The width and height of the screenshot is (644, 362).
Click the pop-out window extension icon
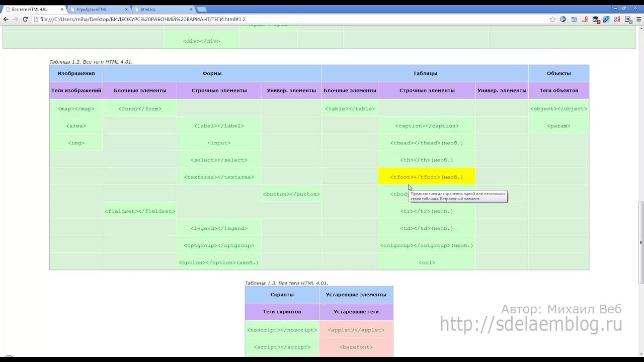tap(628, 20)
